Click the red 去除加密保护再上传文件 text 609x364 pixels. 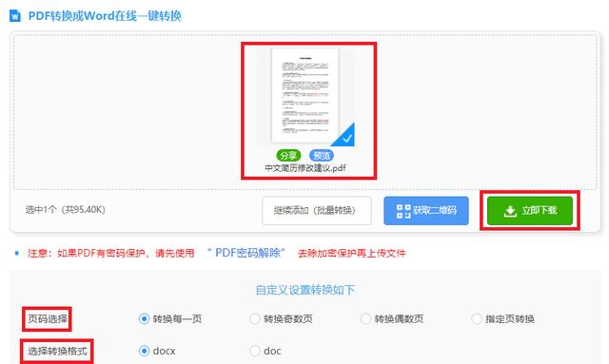352,254
